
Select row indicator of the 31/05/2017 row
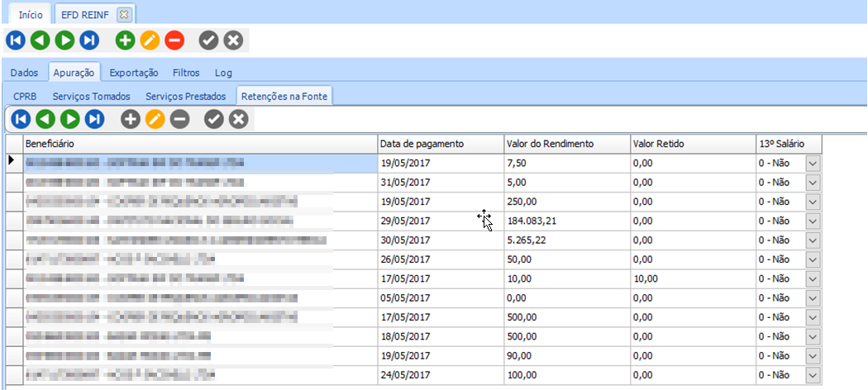click(x=14, y=183)
